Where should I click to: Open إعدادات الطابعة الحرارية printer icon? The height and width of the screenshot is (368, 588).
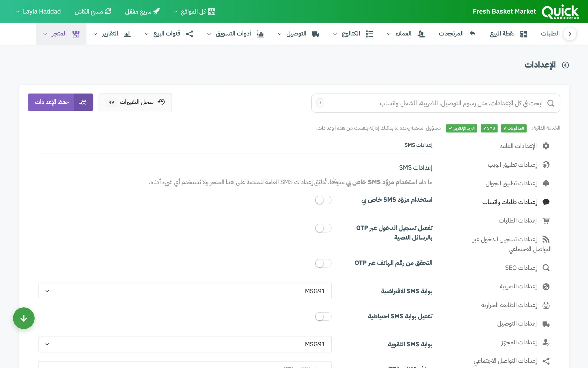pyautogui.click(x=546, y=305)
